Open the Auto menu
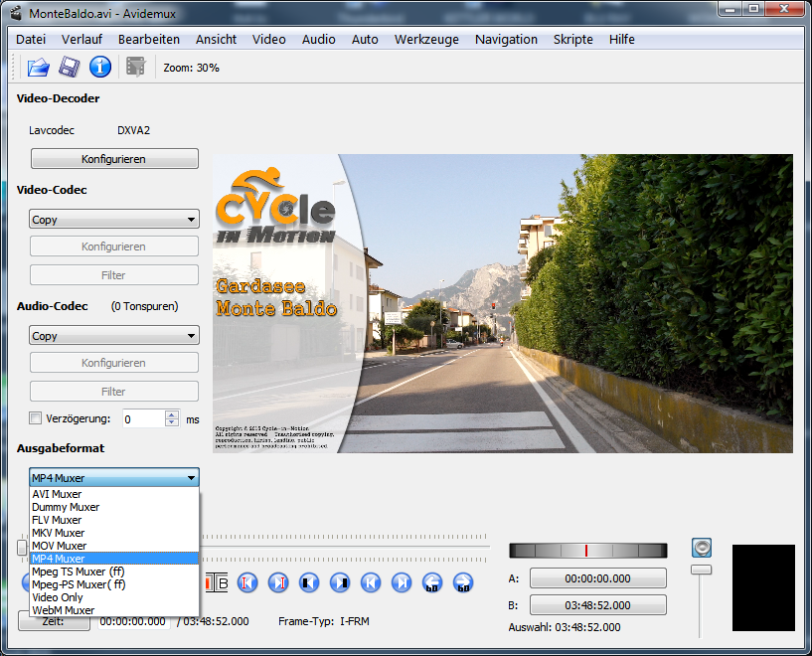 (365, 40)
